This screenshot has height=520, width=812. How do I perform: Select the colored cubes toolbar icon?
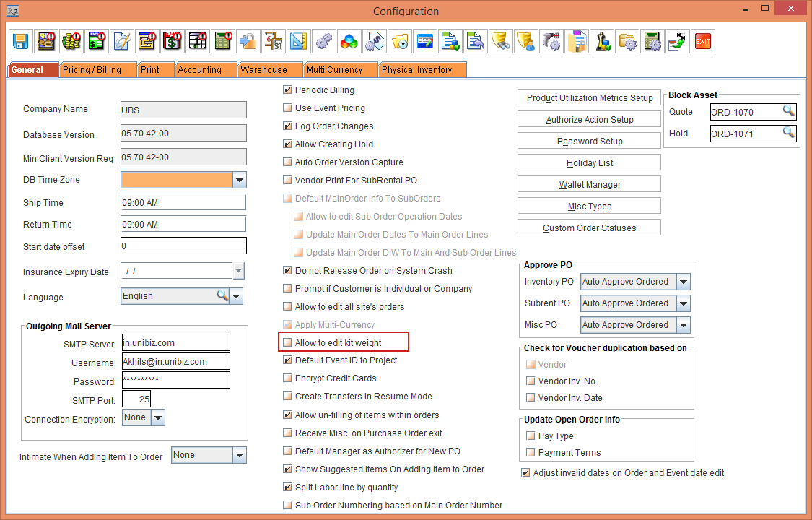349,41
